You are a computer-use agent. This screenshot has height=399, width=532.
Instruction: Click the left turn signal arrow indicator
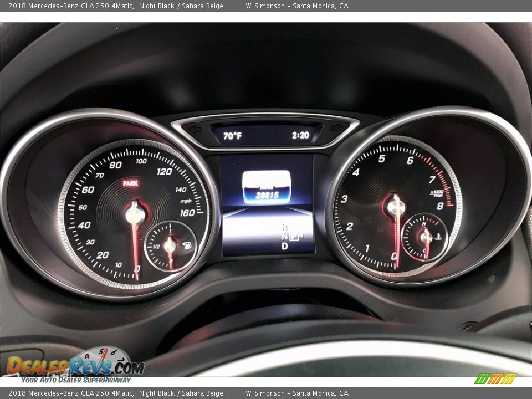tap(195, 129)
